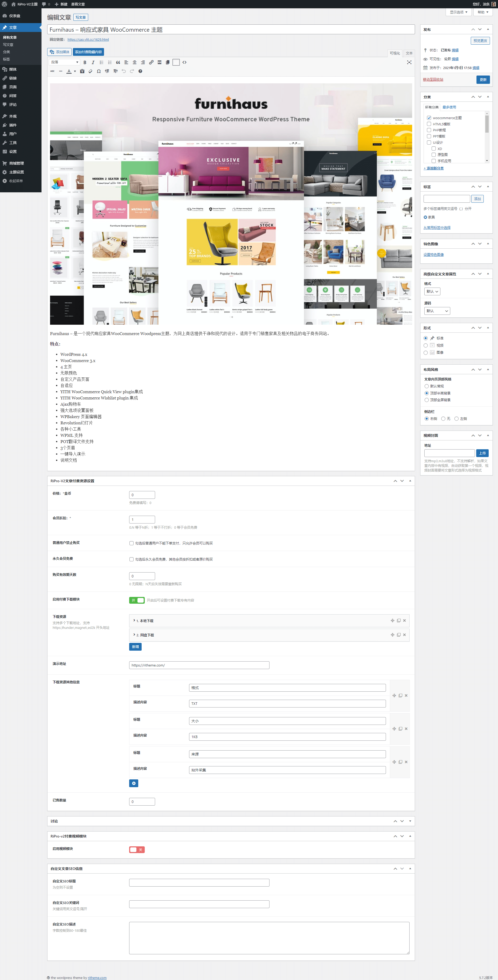This screenshot has width=498, height=980.
Task: Align text right in the editor
Action: (x=143, y=62)
